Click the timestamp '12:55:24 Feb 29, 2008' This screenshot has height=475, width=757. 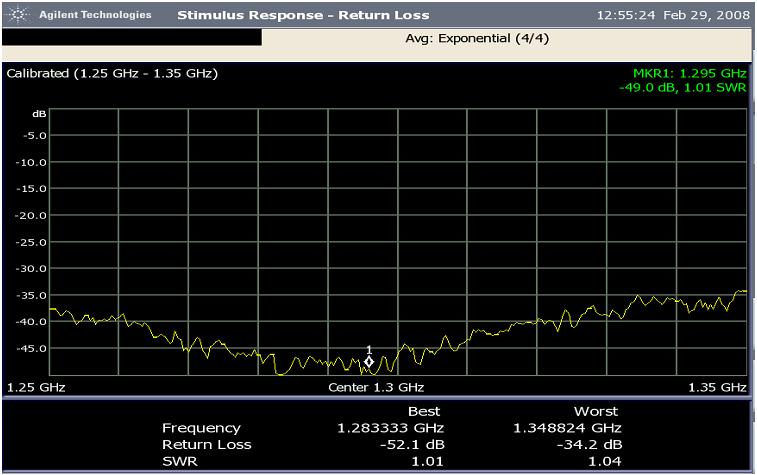click(x=673, y=15)
